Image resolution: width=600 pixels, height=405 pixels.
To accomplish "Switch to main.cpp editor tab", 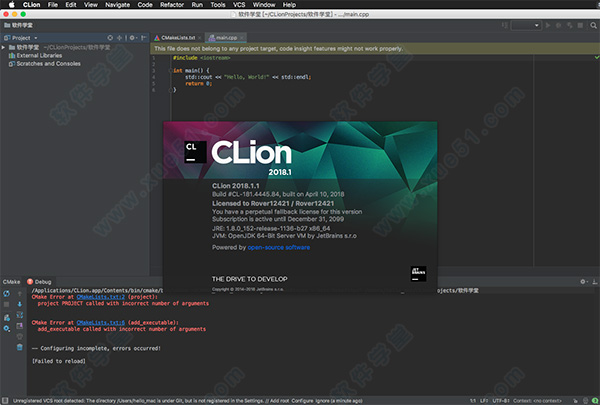I will pyautogui.click(x=226, y=38).
